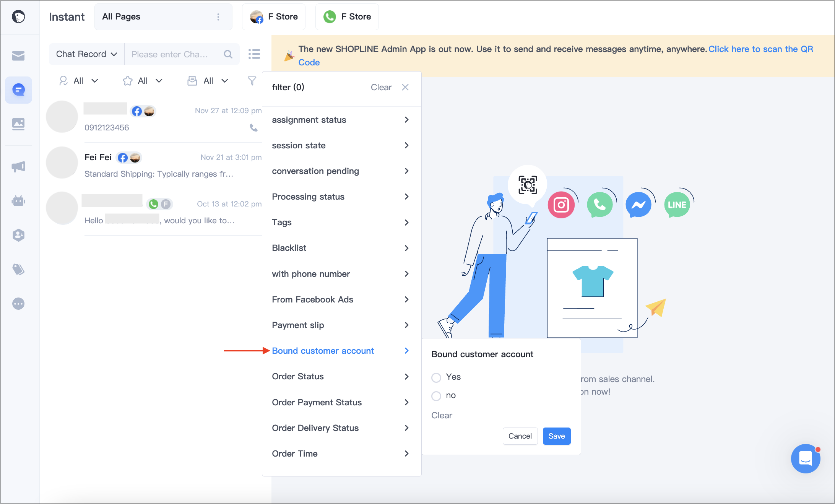Switch to the Facebook F Store tab
This screenshot has height=504, width=835.
point(274,17)
